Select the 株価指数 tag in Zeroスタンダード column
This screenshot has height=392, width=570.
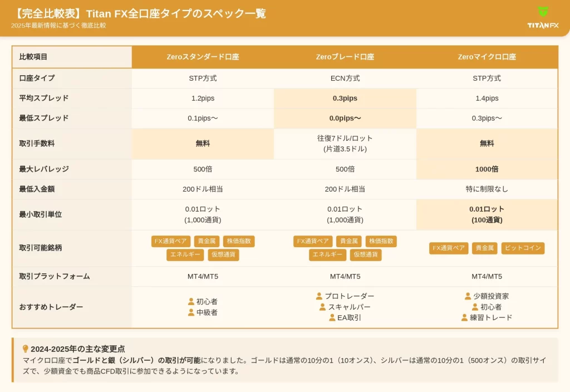click(239, 241)
